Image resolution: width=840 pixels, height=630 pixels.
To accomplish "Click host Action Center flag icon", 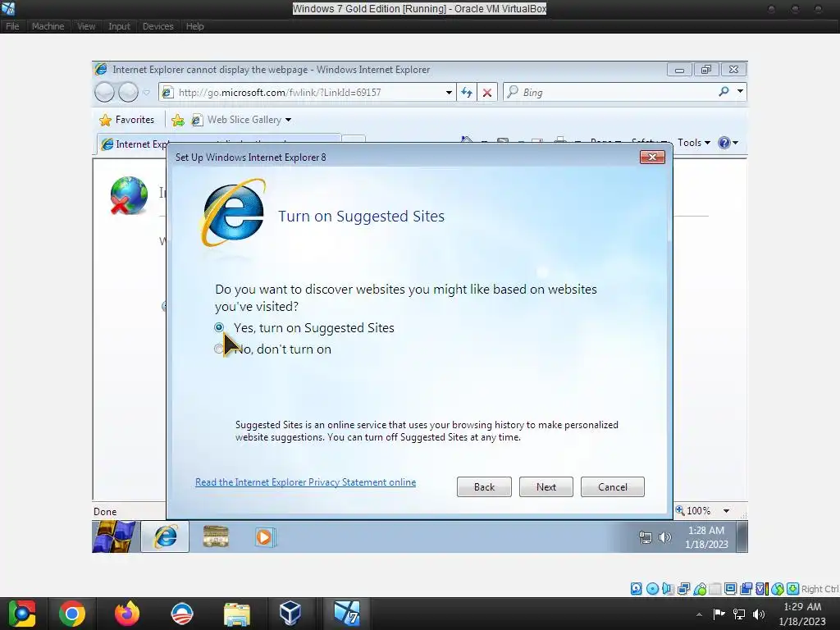I will point(719,614).
